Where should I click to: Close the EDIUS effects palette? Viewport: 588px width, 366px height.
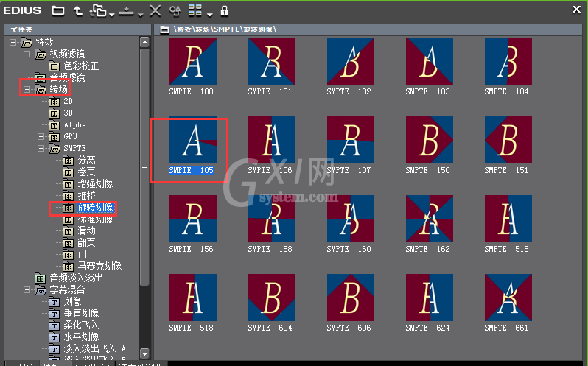point(576,9)
